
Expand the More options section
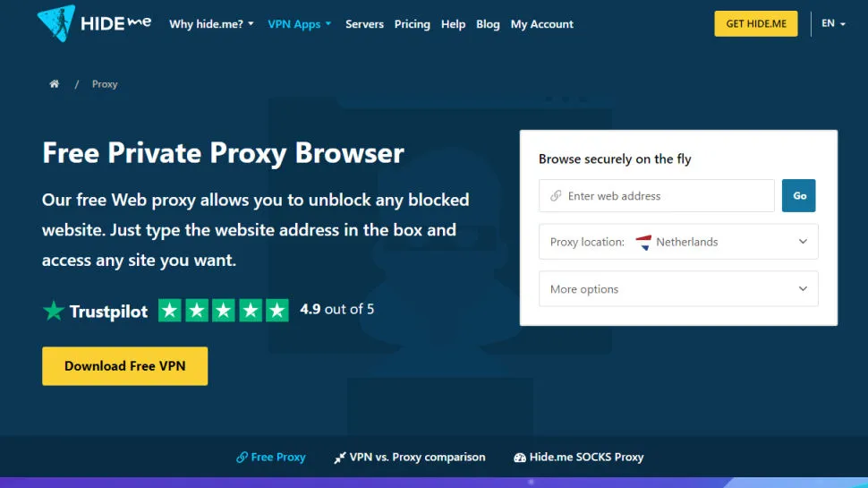click(678, 289)
